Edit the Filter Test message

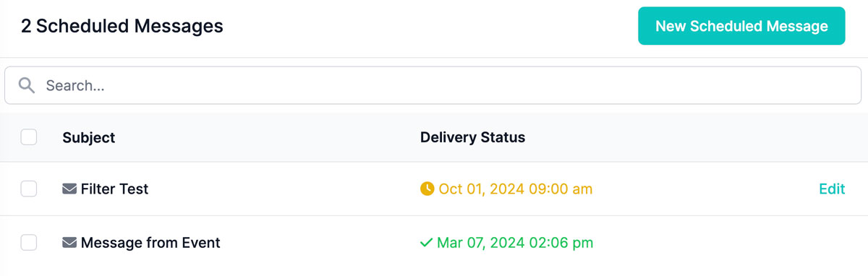point(832,189)
